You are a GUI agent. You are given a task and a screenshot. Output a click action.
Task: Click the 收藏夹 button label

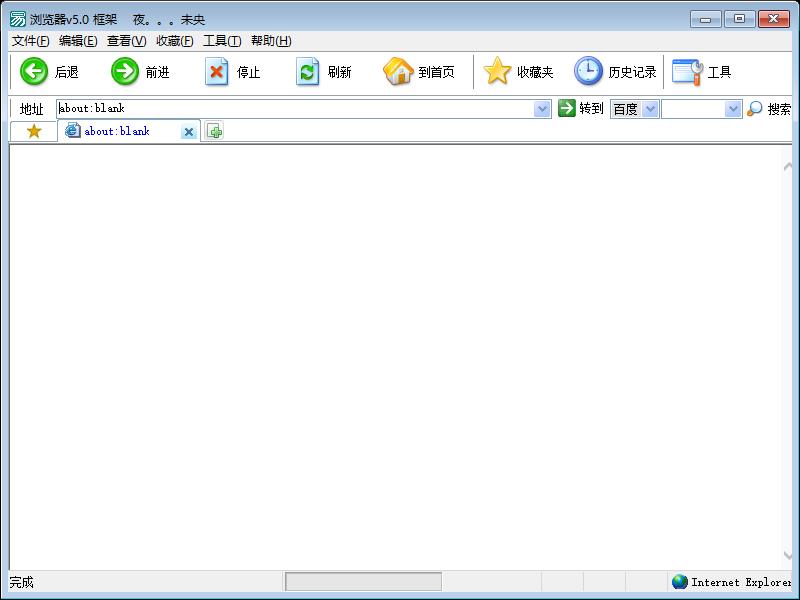pos(535,72)
